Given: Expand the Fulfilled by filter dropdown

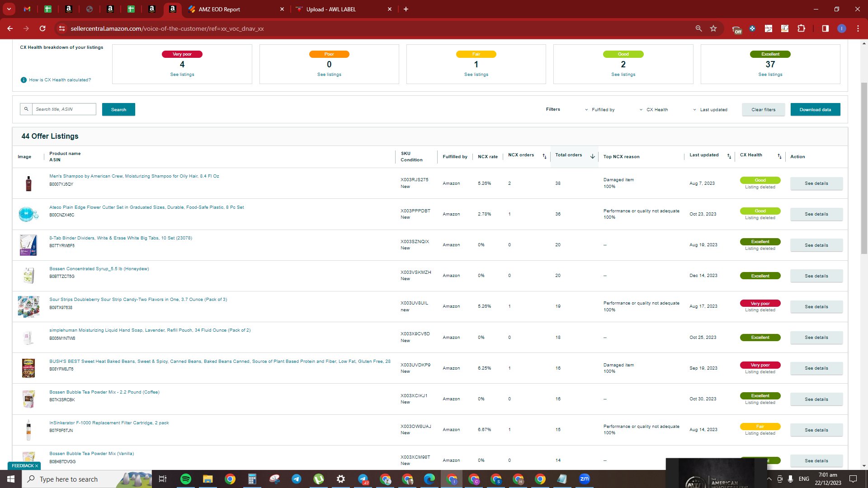Looking at the screenshot, I should click(599, 110).
